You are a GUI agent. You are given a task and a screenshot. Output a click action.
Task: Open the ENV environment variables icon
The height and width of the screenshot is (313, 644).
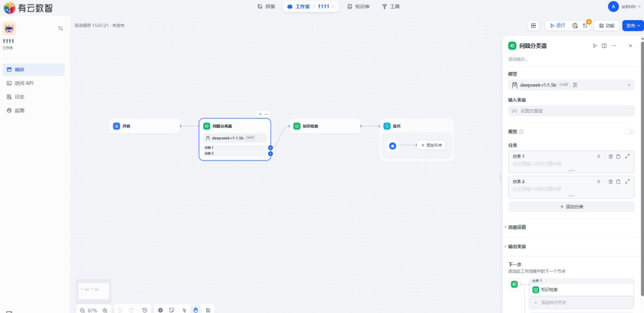[x=533, y=26]
